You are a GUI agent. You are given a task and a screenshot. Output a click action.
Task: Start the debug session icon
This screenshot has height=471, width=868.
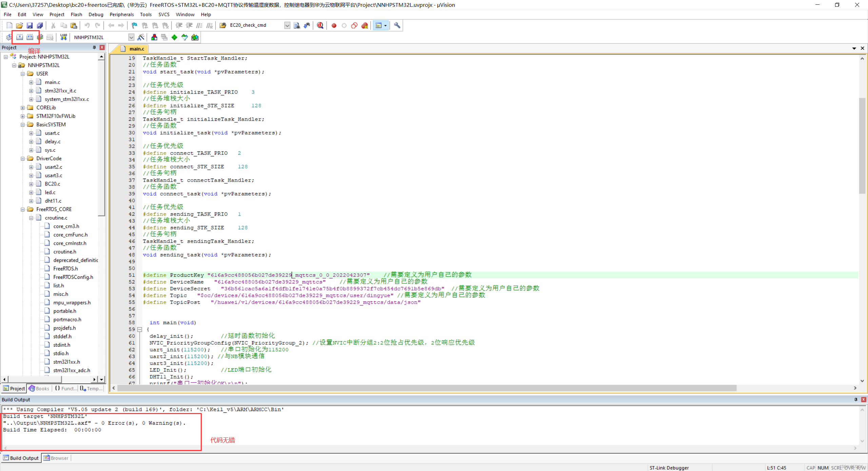(x=320, y=25)
